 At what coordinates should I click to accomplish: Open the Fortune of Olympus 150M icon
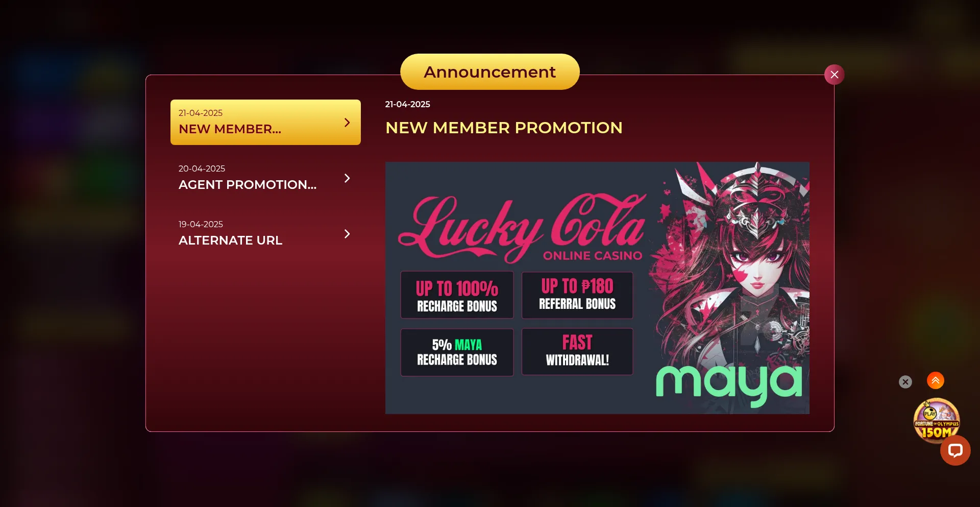[x=936, y=420]
